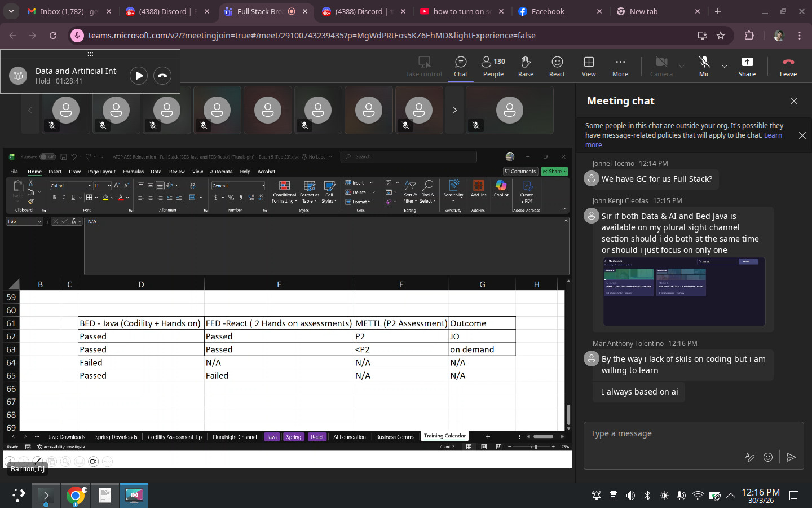Click the green Share button in Excel

[x=554, y=172]
